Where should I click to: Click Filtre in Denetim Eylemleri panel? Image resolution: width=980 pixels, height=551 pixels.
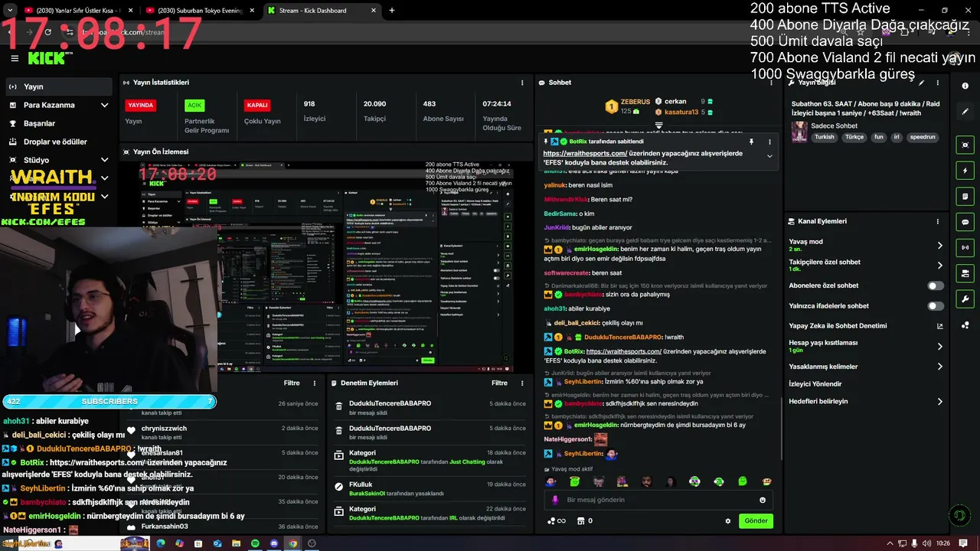tap(499, 383)
